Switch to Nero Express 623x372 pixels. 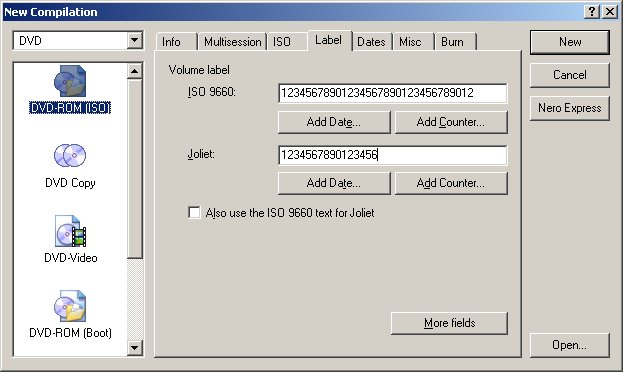pos(570,108)
